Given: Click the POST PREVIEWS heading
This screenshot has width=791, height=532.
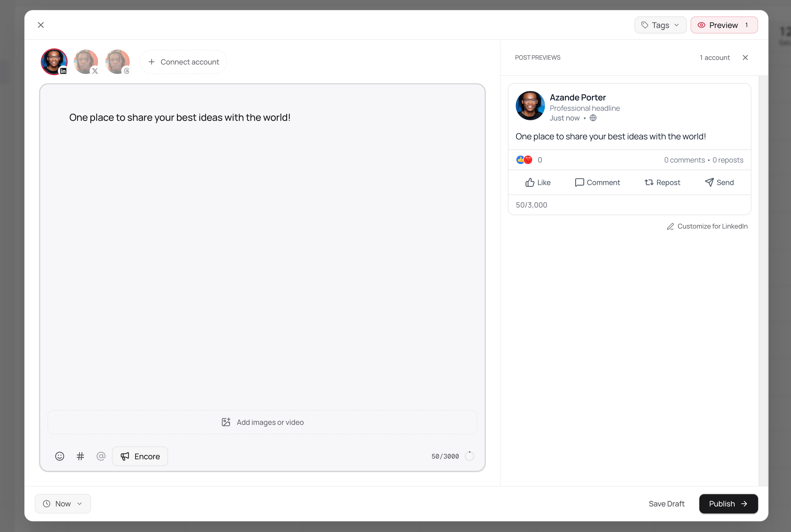Looking at the screenshot, I should tap(537, 58).
